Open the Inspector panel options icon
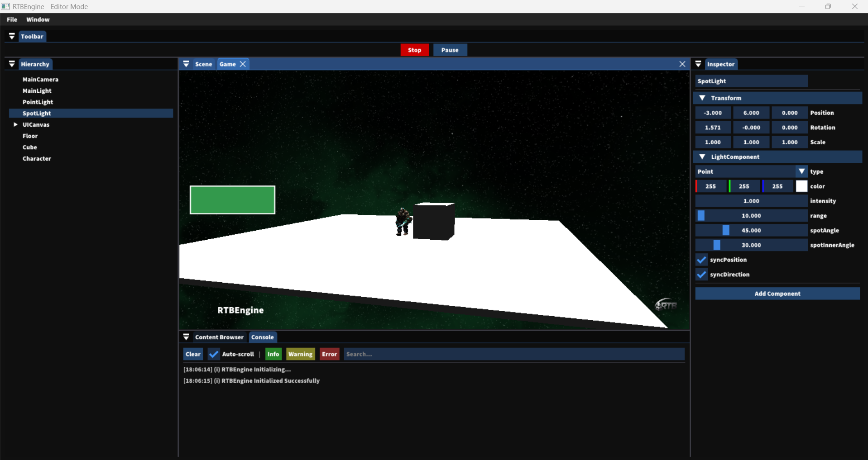The height and width of the screenshot is (460, 868). pos(698,64)
